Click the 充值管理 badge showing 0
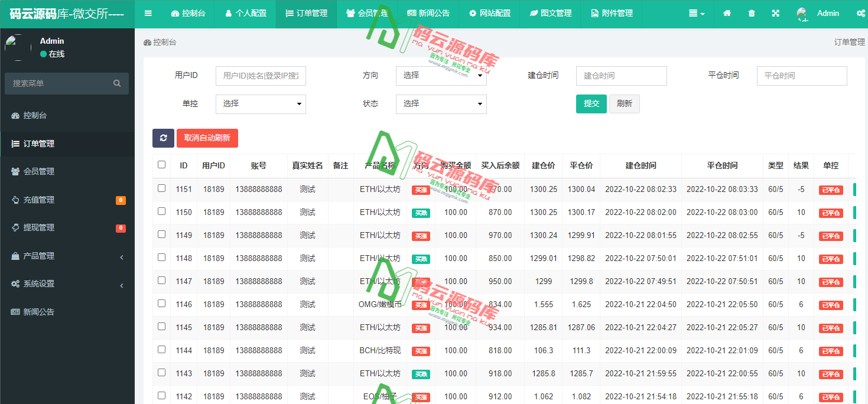The image size is (868, 404). pyautogui.click(x=121, y=200)
